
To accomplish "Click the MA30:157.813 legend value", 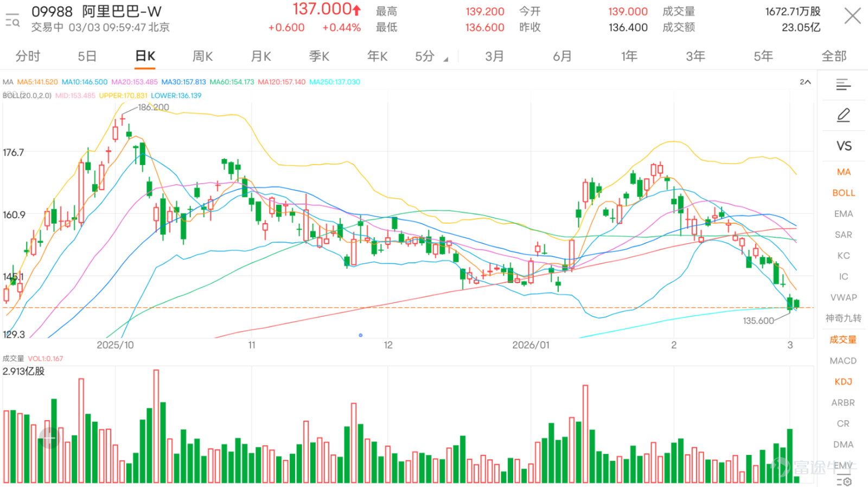I will click(183, 82).
